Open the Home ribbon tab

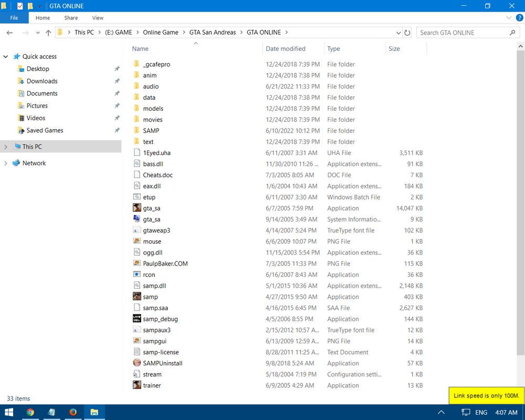43,18
